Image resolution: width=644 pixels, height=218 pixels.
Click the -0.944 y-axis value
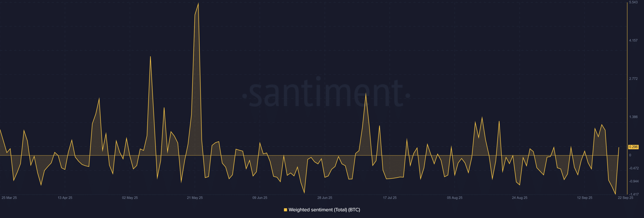tap(634, 181)
